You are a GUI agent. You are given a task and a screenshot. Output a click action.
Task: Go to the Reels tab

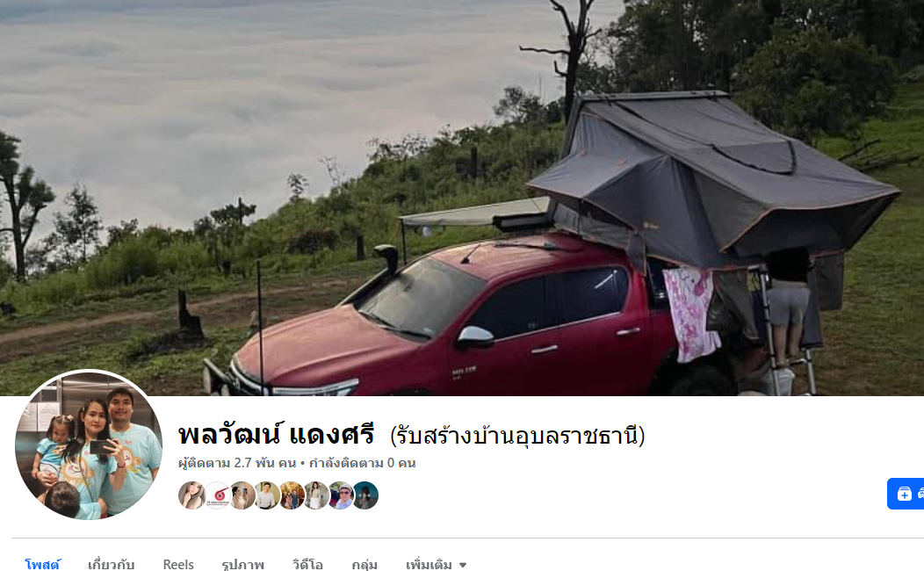click(178, 565)
